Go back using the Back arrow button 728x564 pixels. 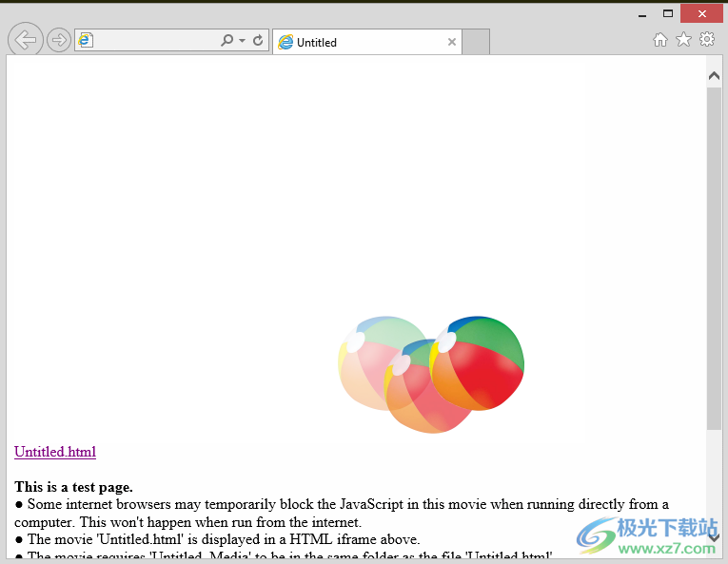26,40
